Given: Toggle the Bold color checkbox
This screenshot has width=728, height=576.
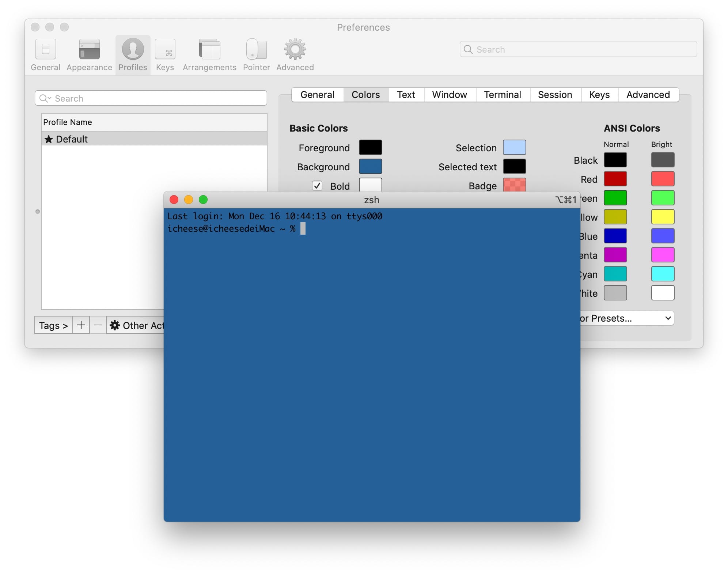Looking at the screenshot, I should [x=317, y=186].
